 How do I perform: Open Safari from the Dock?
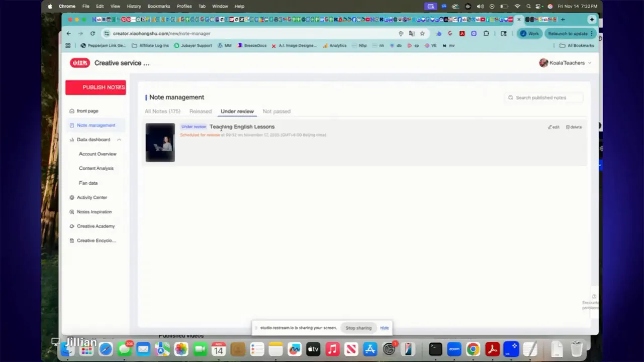[106, 349]
